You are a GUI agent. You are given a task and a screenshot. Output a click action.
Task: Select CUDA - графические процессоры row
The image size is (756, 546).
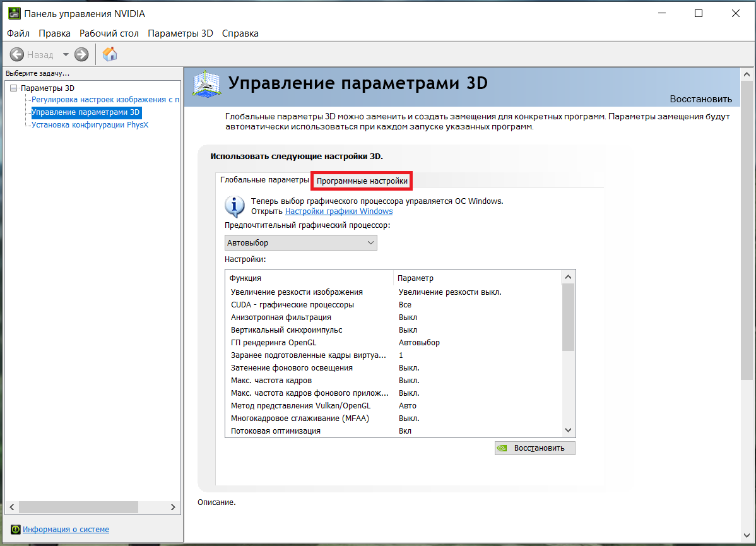point(393,305)
